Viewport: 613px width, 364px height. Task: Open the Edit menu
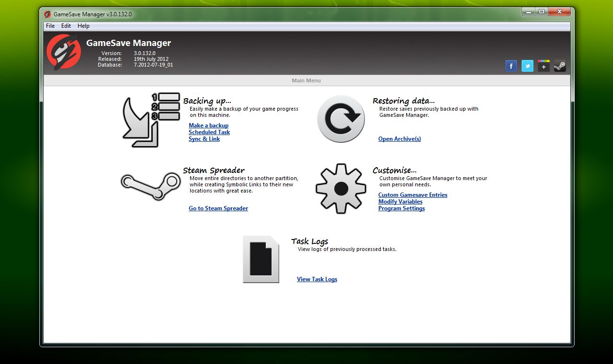click(x=66, y=26)
